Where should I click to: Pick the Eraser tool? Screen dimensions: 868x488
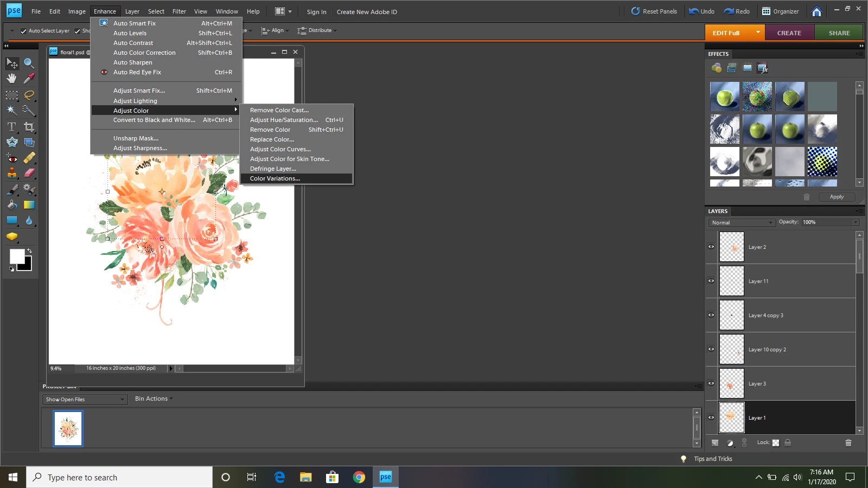29,173
